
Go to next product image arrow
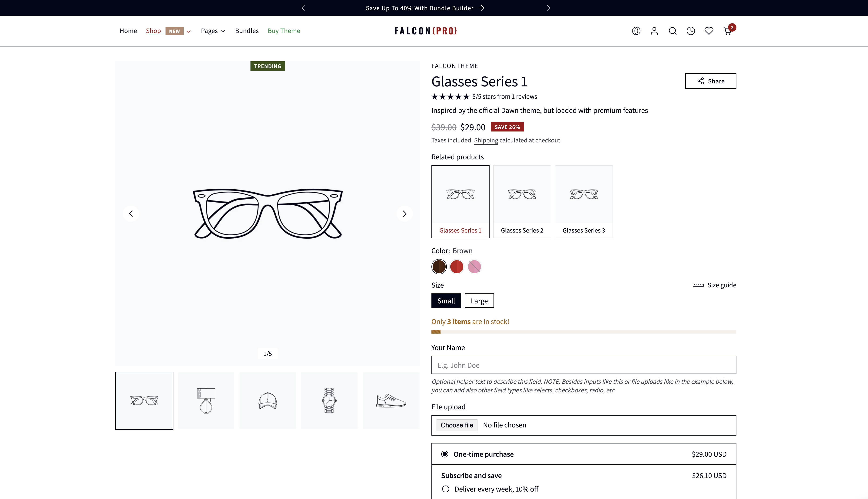(x=404, y=214)
